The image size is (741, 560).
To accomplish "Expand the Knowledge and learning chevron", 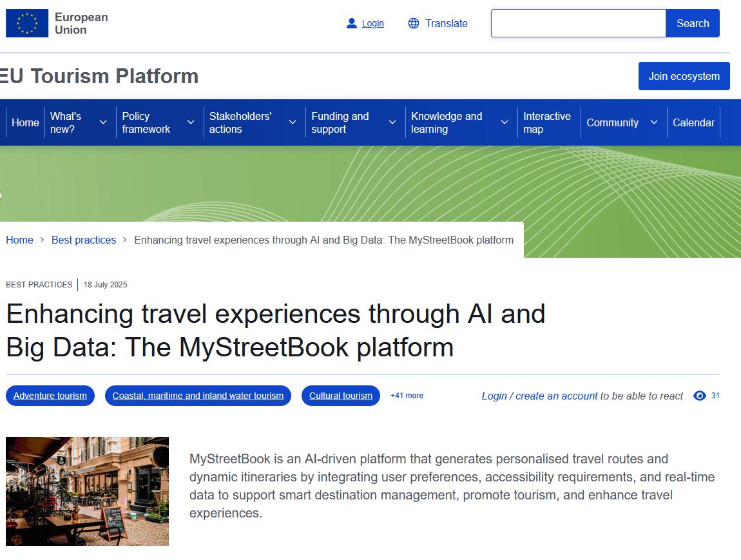I will click(x=505, y=122).
